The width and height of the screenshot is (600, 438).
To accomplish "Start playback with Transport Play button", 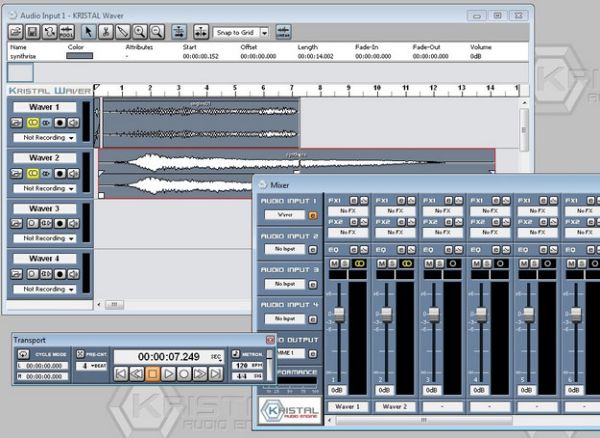I will pyautogui.click(x=168, y=373).
